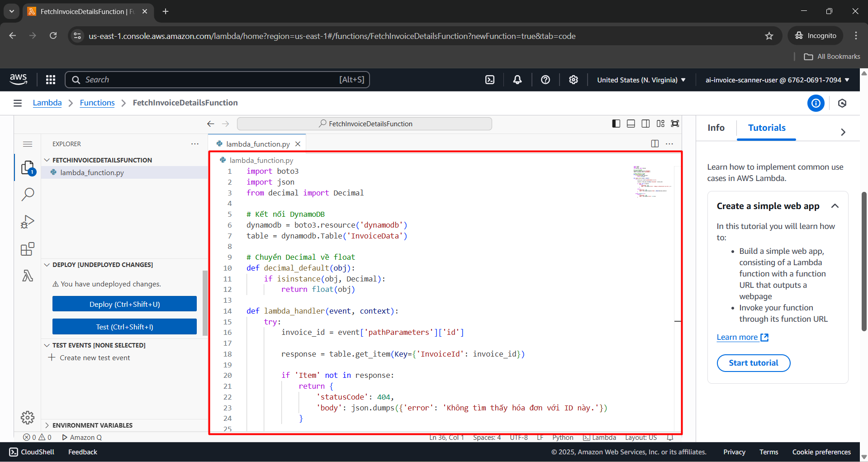Click the Deploy button
Screen dimensions: 868x462
124,304
